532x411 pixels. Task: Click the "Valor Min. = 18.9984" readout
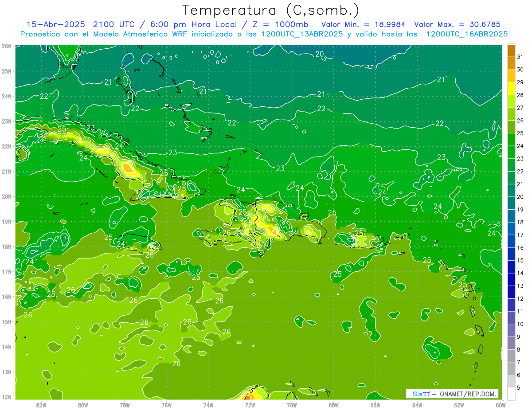[x=363, y=24]
